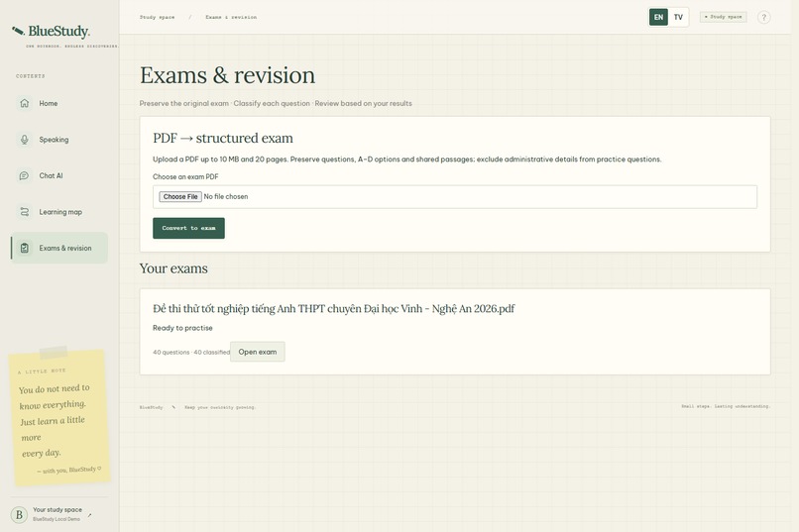Click the Learning map route icon

24,212
